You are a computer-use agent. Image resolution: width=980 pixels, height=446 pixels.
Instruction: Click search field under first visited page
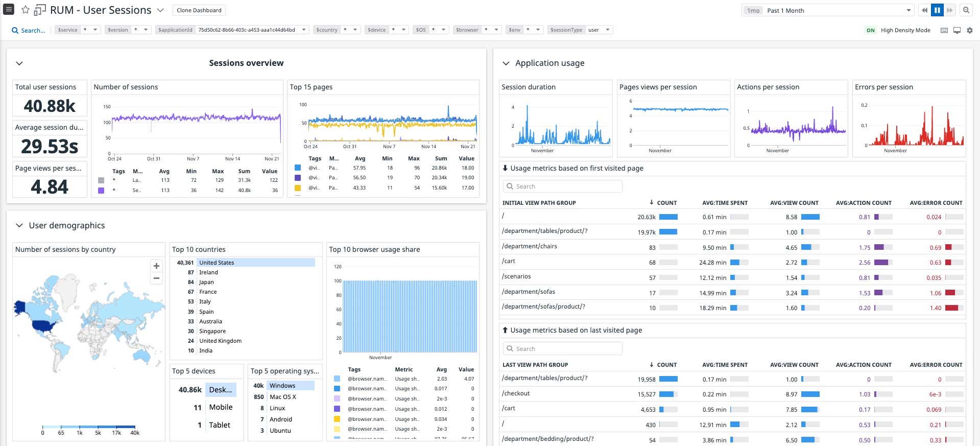coord(562,186)
